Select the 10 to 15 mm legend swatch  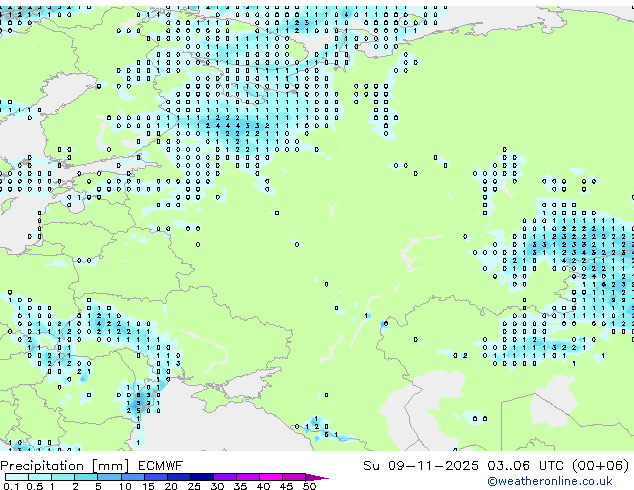133,477
